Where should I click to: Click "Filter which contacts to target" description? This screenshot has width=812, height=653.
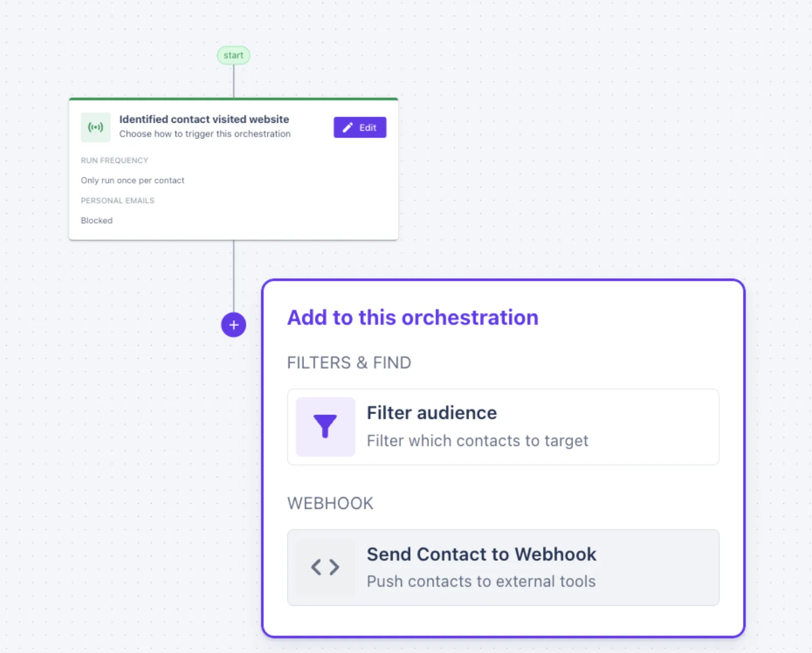click(x=478, y=441)
